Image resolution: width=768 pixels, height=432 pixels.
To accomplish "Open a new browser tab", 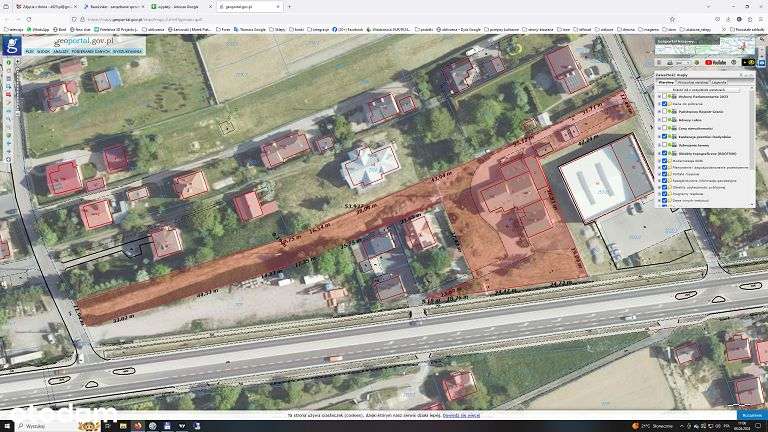I will [x=289, y=6].
